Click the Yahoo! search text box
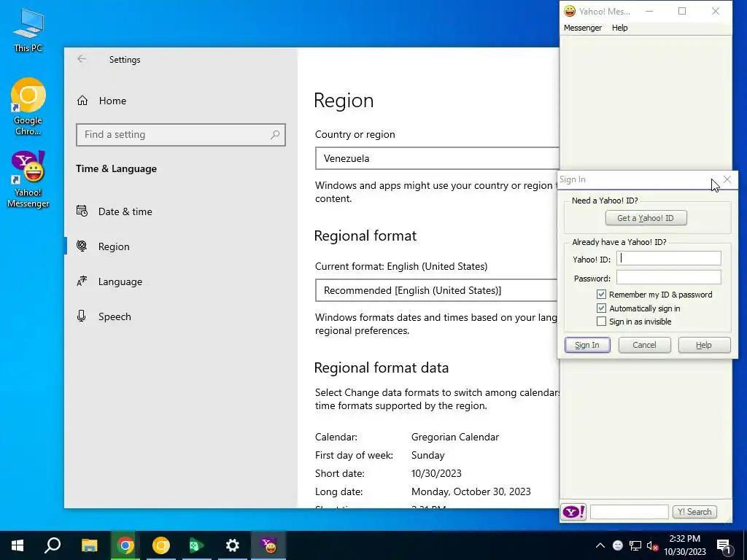 [630, 512]
